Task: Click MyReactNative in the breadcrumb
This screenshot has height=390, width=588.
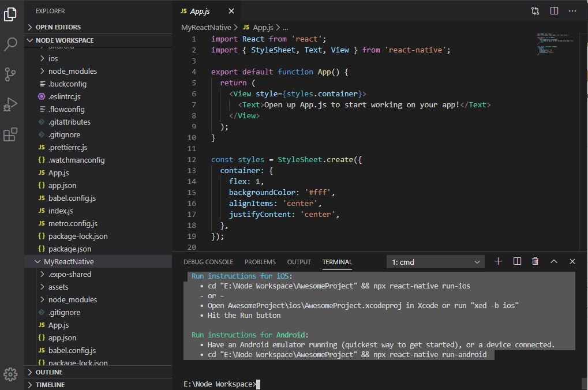Action: (206, 27)
